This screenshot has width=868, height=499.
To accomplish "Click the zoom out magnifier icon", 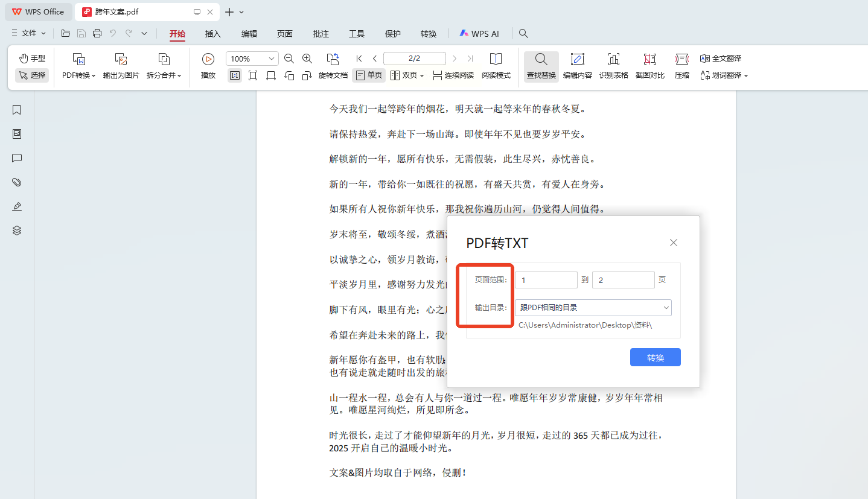I will (x=289, y=59).
